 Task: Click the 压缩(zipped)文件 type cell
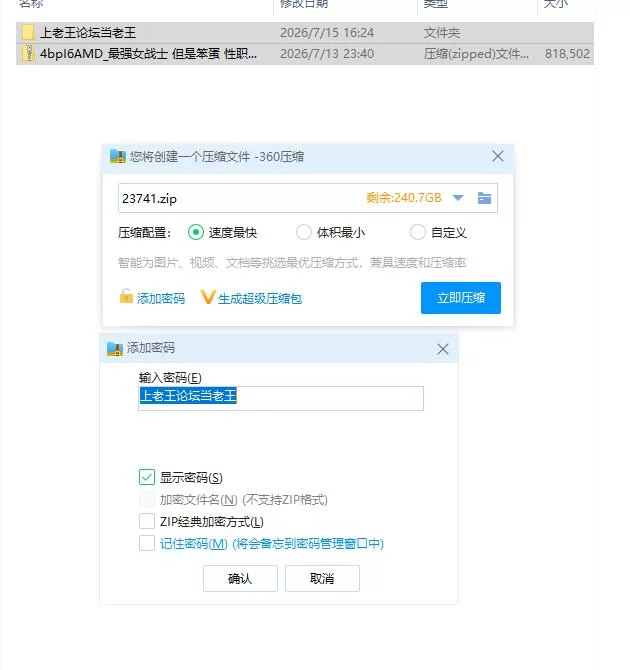click(x=476, y=53)
